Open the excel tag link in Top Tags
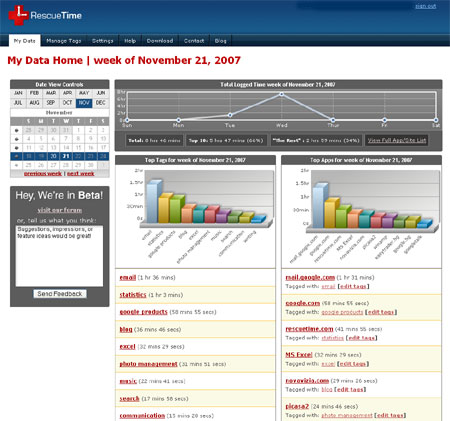450x421 pixels. [x=127, y=347]
